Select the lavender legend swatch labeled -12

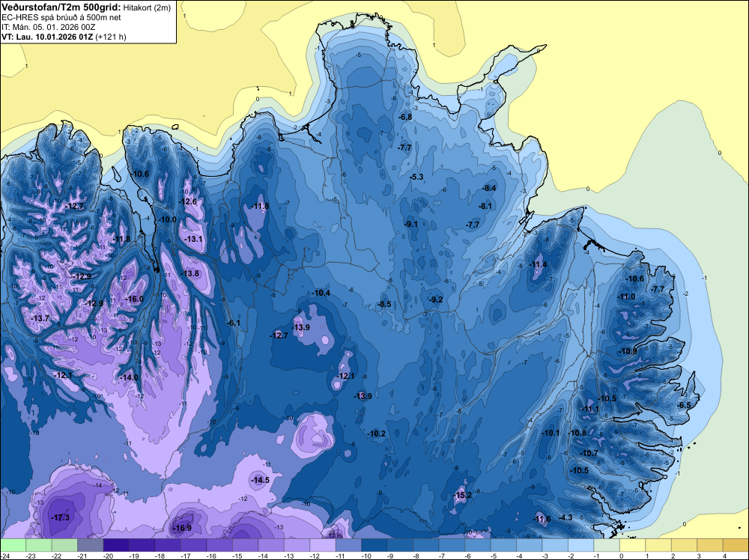pos(322,545)
